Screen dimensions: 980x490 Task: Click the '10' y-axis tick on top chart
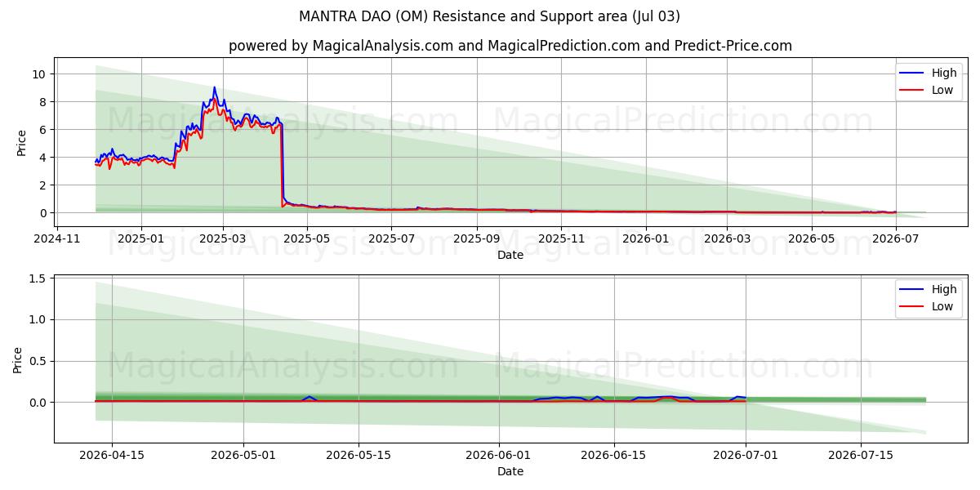click(41, 73)
